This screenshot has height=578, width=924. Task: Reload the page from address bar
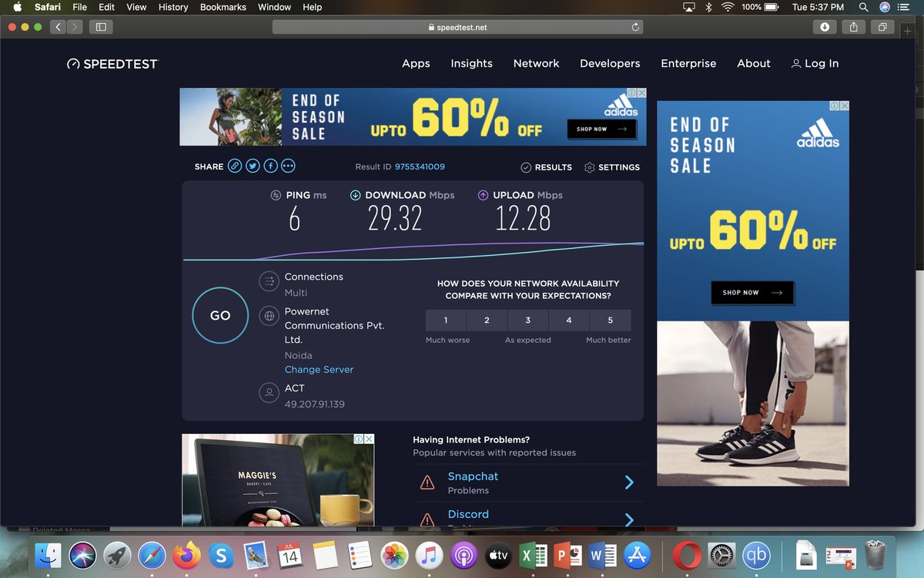coord(635,27)
